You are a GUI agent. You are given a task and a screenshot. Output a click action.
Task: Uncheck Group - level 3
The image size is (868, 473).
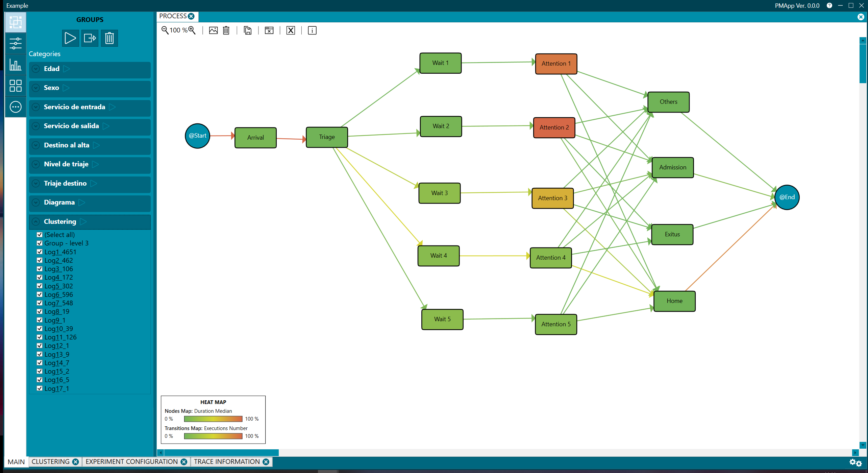pos(40,243)
